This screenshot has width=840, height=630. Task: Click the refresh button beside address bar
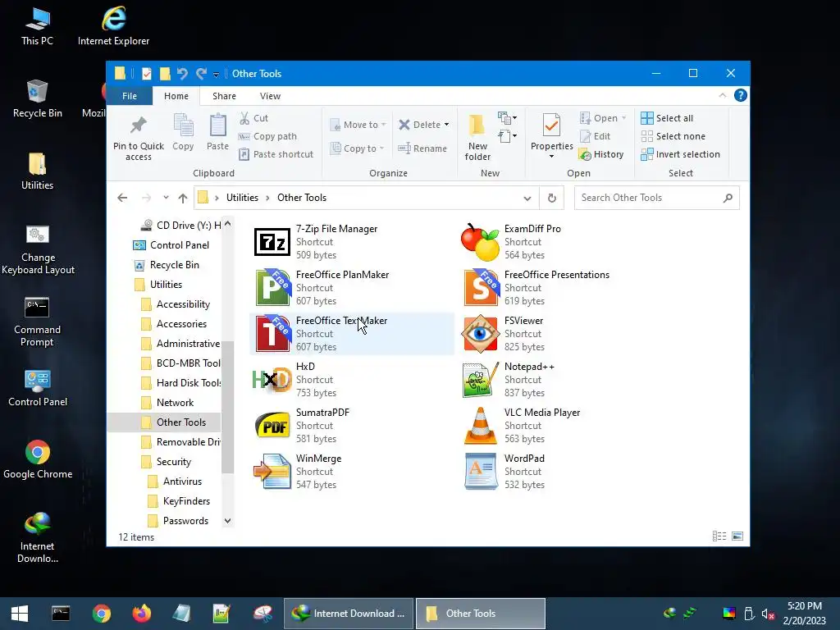[552, 198]
